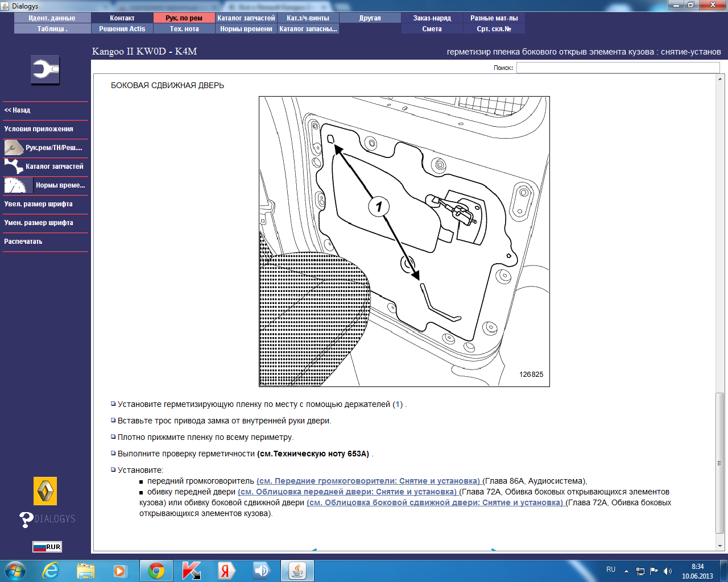Show hidden tray icons arrow
The height and width of the screenshot is (582, 728).
[x=626, y=571]
